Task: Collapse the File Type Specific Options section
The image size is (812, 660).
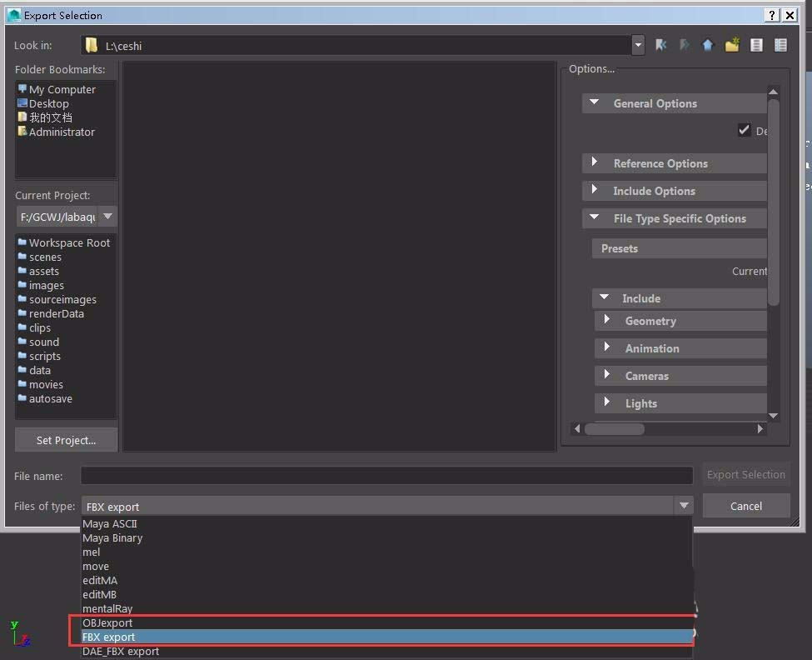Action: pos(675,218)
